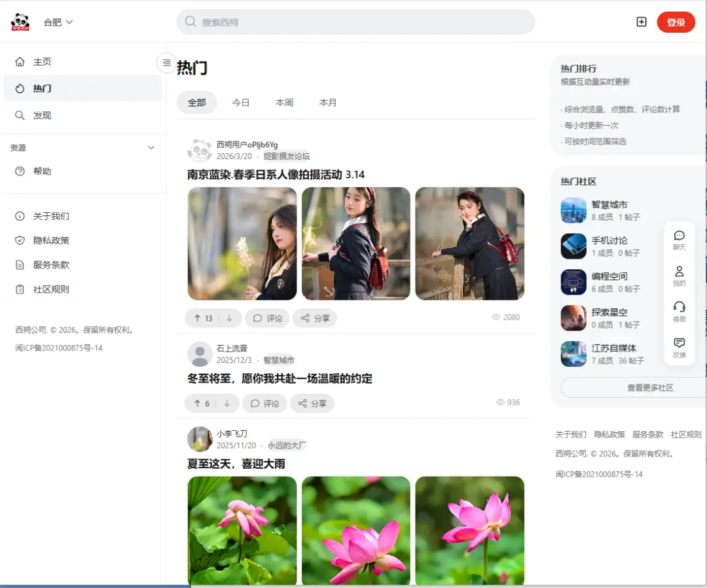Open 关于我们 in sidebar
The width and height of the screenshot is (707, 588).
click(83, 216)
